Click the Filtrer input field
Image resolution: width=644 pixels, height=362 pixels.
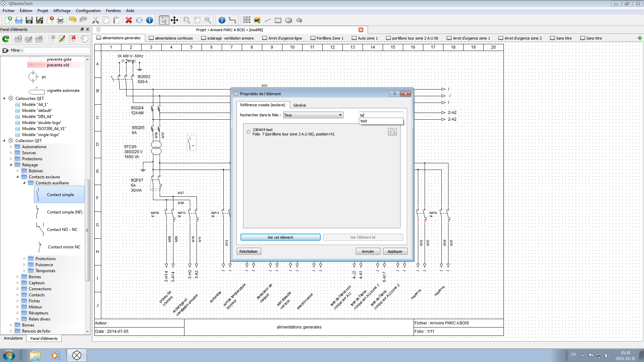57,50
